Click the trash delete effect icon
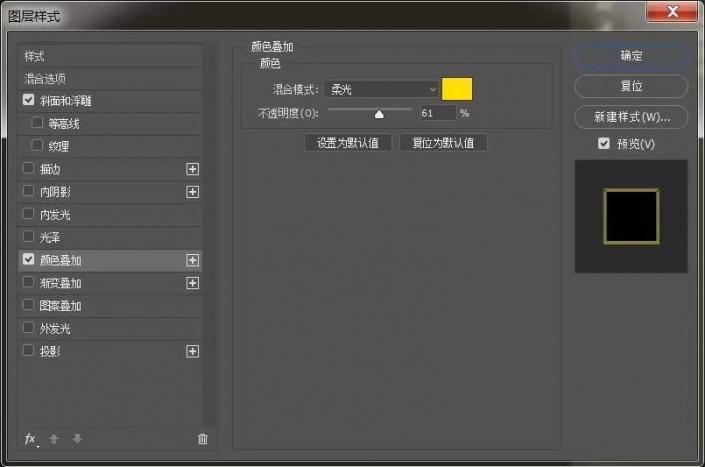This screenshot has height=467, width=705. click(203, 439)
